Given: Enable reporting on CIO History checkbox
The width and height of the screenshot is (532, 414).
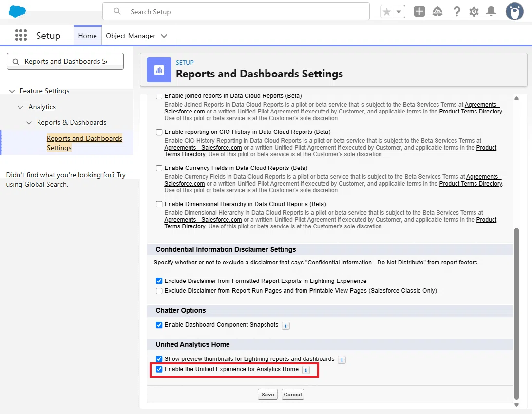Looking at the screenshot, I should [x=159, y=132].
